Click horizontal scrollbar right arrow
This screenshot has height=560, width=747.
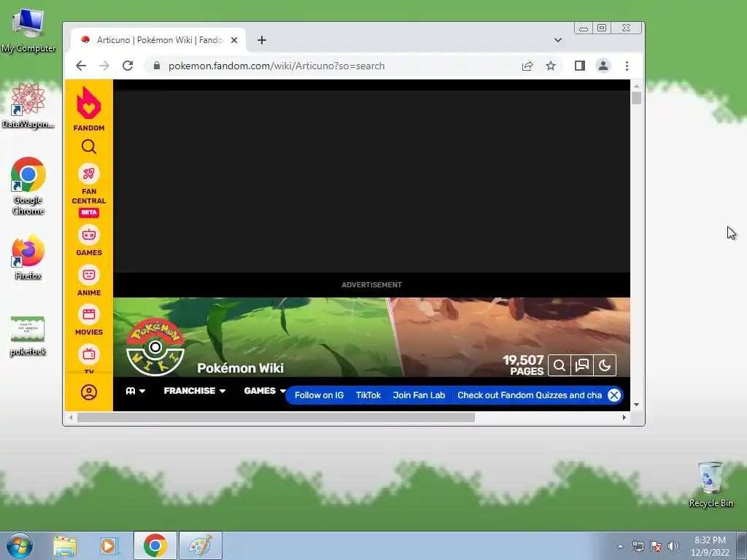[x=624, y=418]
